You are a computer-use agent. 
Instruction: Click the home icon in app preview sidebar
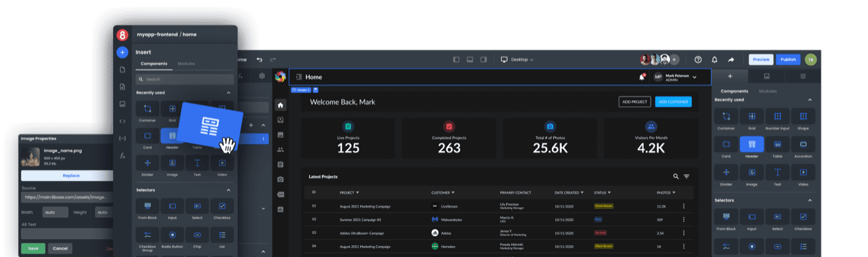click(280, 105)
